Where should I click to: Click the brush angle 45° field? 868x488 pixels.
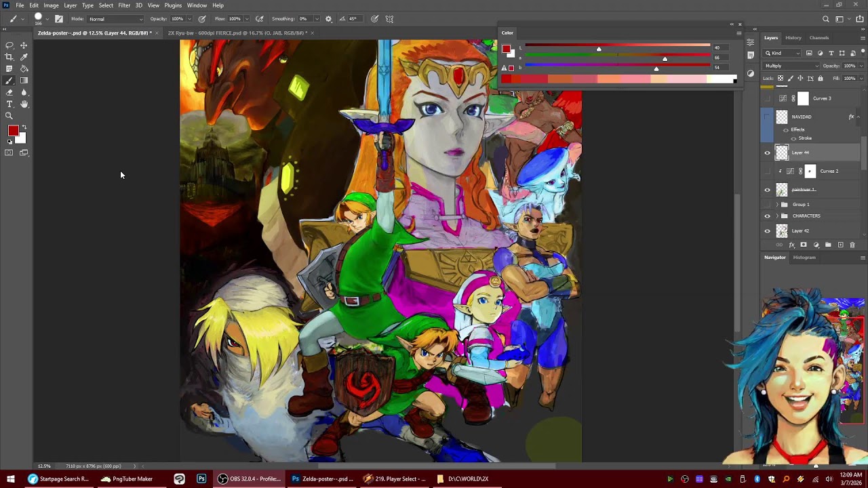tap(354, 19)
